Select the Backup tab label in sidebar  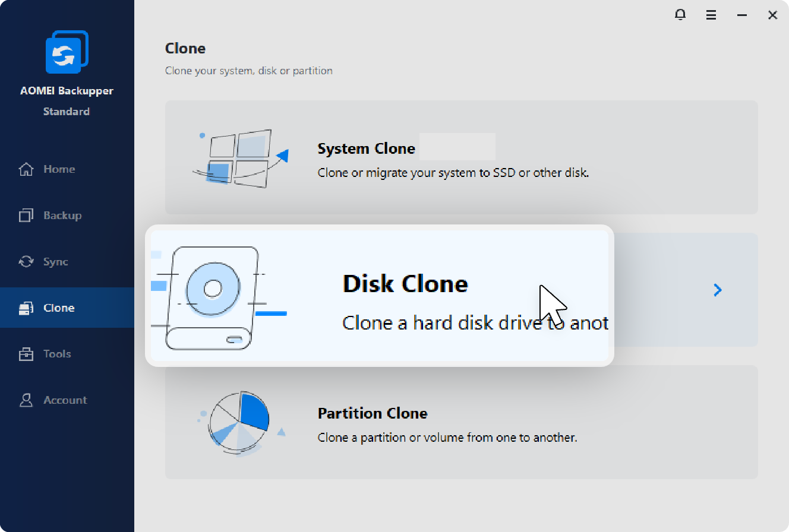click(x=62, y=216)
